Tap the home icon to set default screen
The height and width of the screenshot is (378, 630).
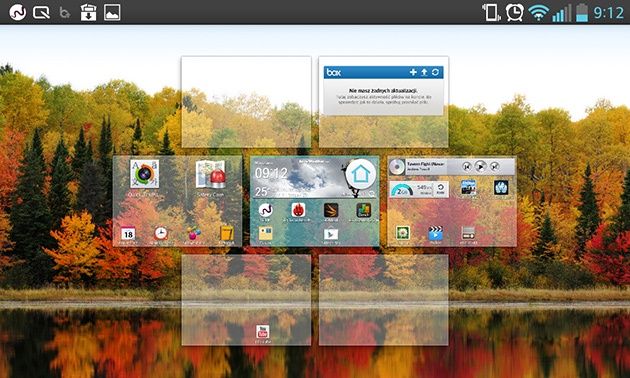click(x=360, y=174)
